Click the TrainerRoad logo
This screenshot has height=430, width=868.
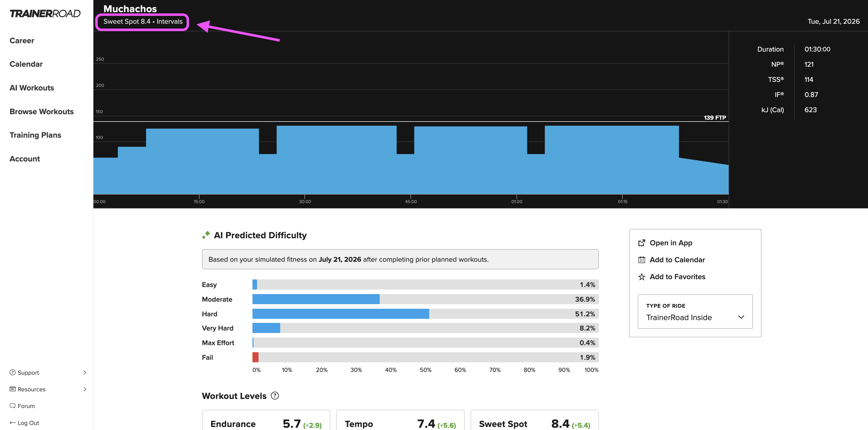pos(45,13)
